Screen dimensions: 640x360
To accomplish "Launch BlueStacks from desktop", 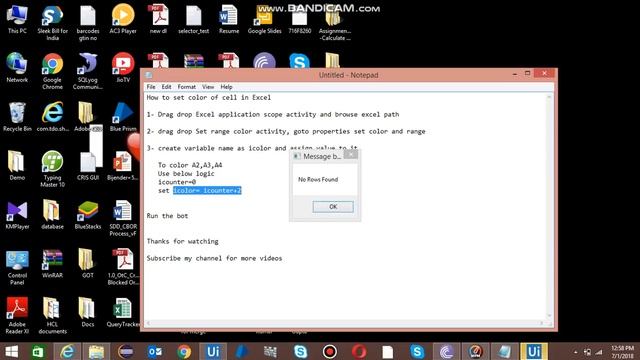I will pyautogui.click(x=88, y=215).
